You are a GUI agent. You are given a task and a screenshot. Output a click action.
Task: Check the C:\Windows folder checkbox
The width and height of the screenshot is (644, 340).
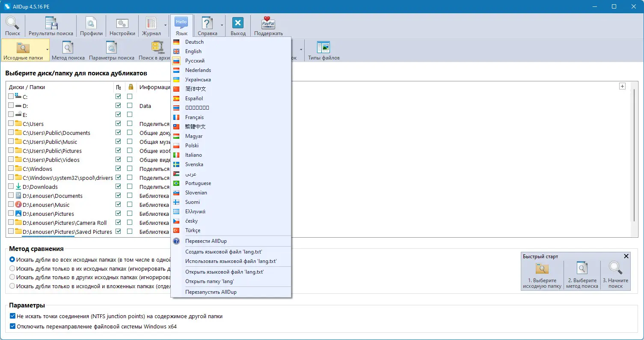11,169
